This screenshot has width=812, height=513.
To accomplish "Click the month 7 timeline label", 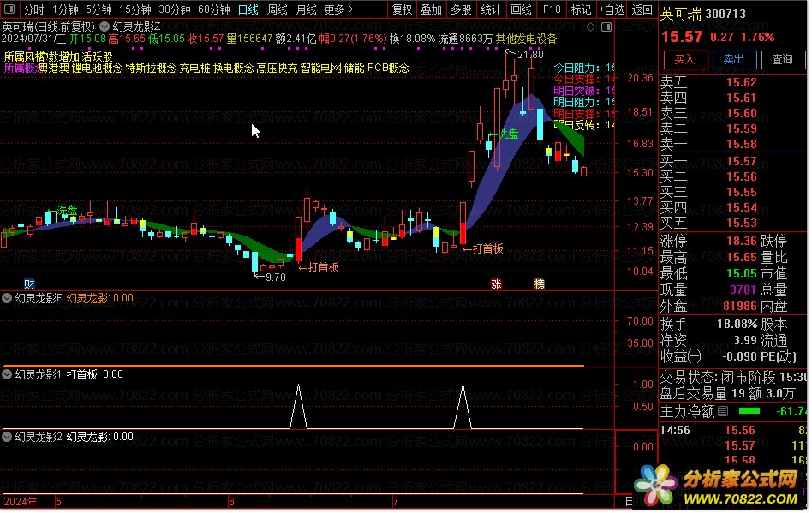I will click(x=395, y=502).
